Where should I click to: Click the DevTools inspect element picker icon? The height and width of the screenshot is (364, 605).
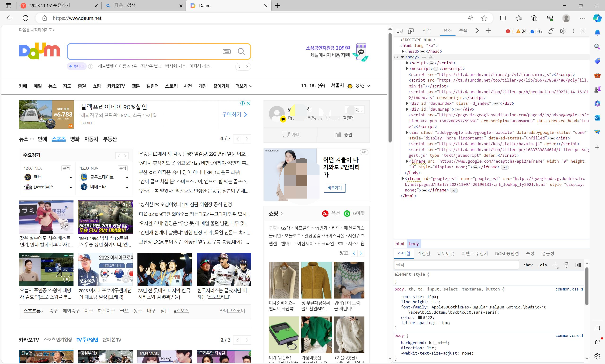(399, 31)
